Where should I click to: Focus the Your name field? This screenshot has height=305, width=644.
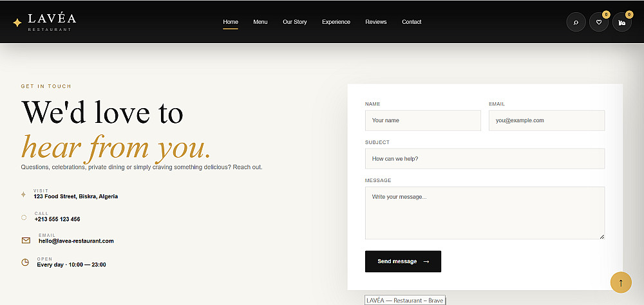pos(422,120)
